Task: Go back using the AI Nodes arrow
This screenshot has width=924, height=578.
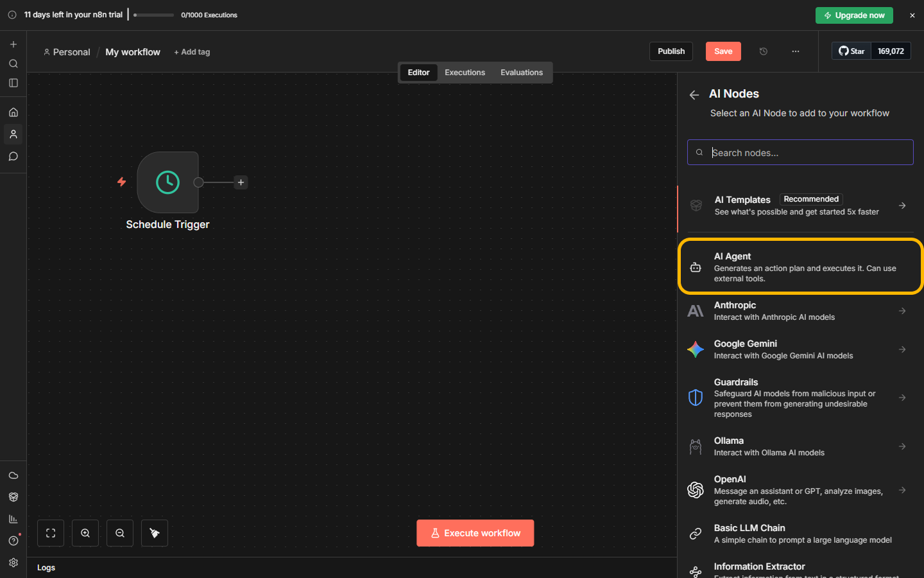Action: [694, 95]
